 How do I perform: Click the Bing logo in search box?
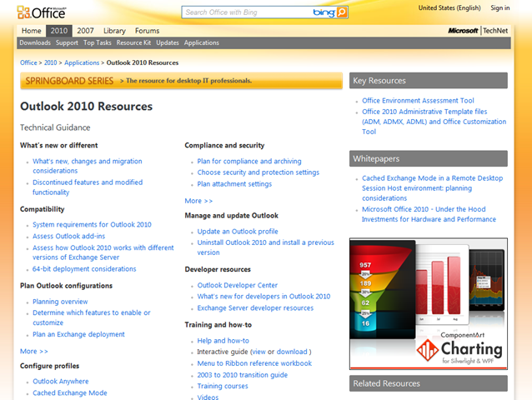tap(324, 12)
